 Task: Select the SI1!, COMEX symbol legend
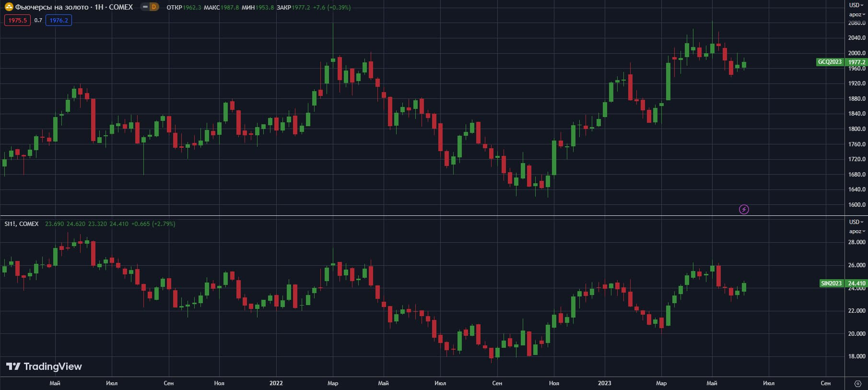click(22, 224)
